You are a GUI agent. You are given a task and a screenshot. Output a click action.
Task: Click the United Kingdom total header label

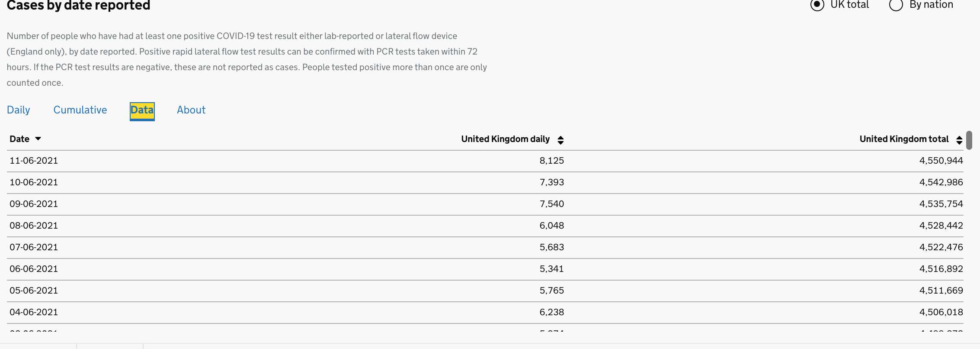coord(904,139)
